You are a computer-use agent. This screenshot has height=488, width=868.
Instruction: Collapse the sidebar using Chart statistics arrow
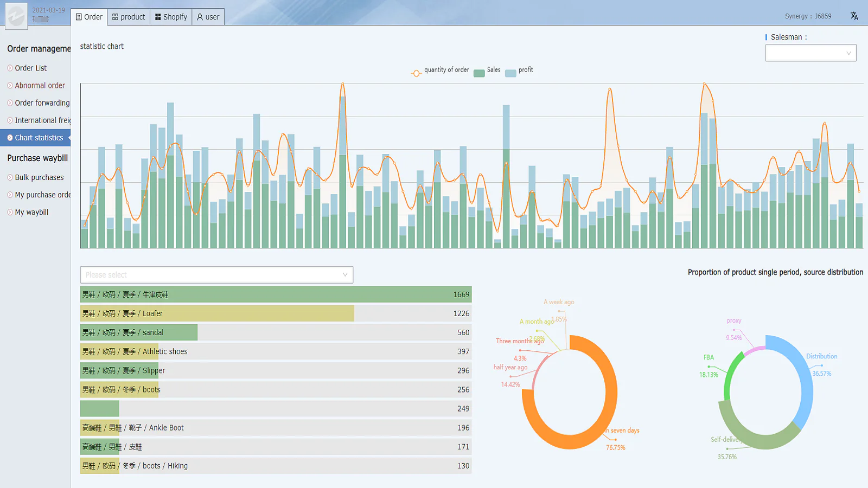69,138
